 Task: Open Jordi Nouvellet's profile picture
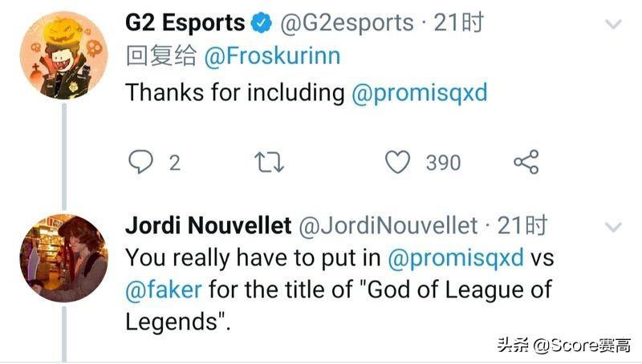coord(63,257)
